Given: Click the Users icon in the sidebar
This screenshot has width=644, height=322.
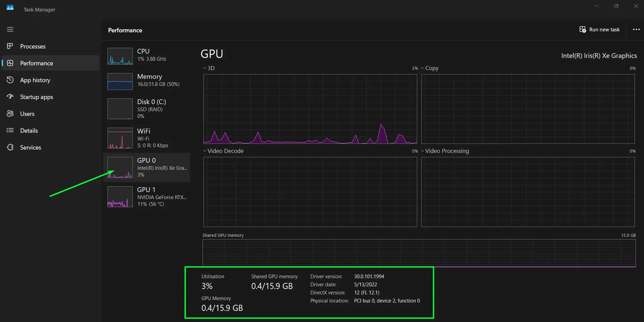Looking at the screenshot, I should click(10, 114).
